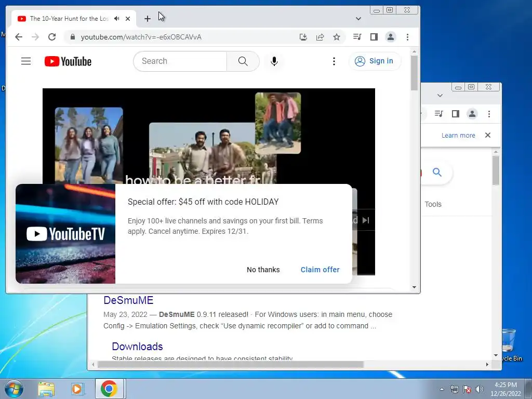Bookmark this tab with the star icon
Screen dimensions: 532x399
[337, 37]
